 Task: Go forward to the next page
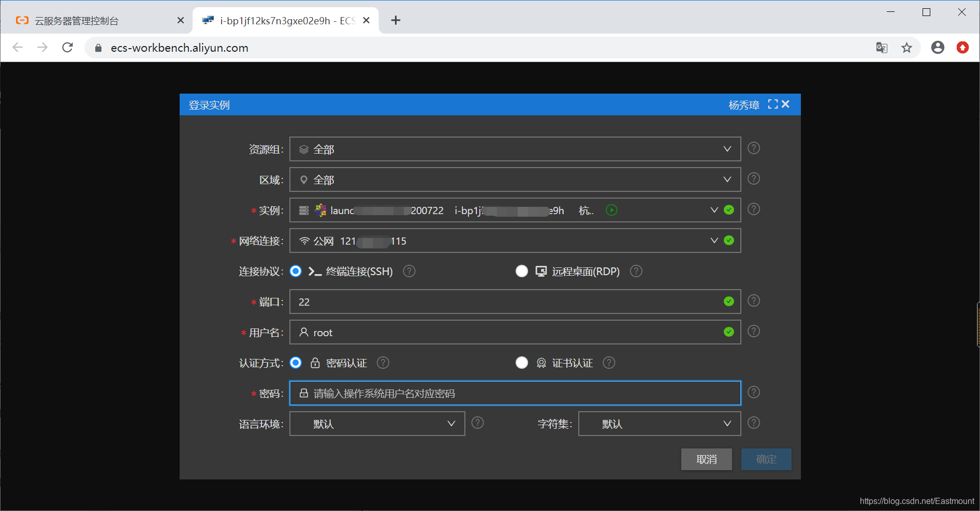pyautogui.click(x=42, y=48)
